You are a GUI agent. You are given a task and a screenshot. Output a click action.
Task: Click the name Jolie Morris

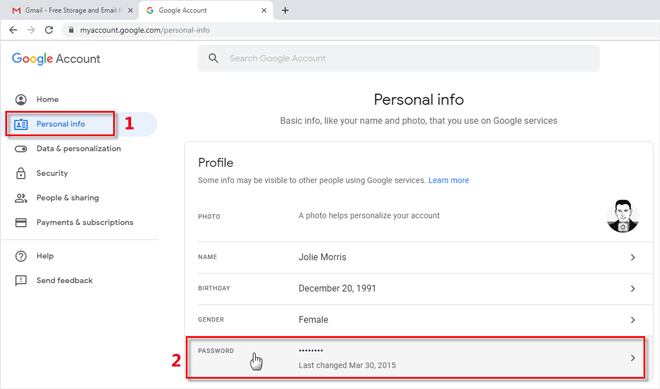(x=322, y=257)
